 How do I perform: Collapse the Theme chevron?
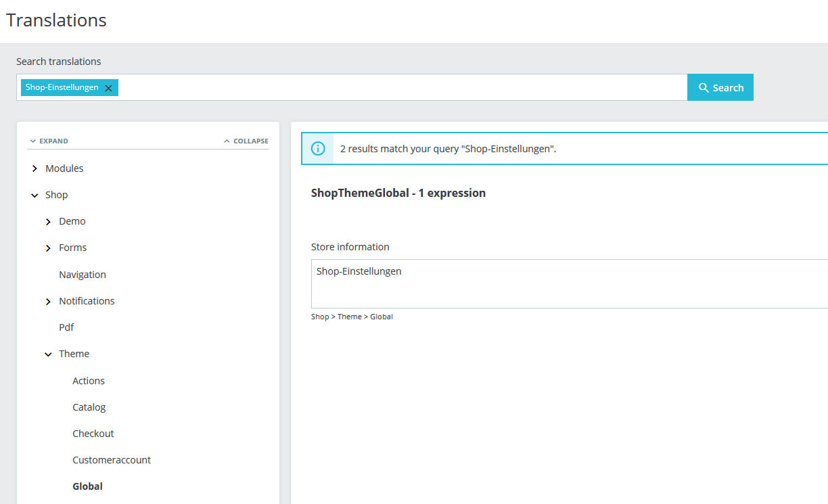48,354
